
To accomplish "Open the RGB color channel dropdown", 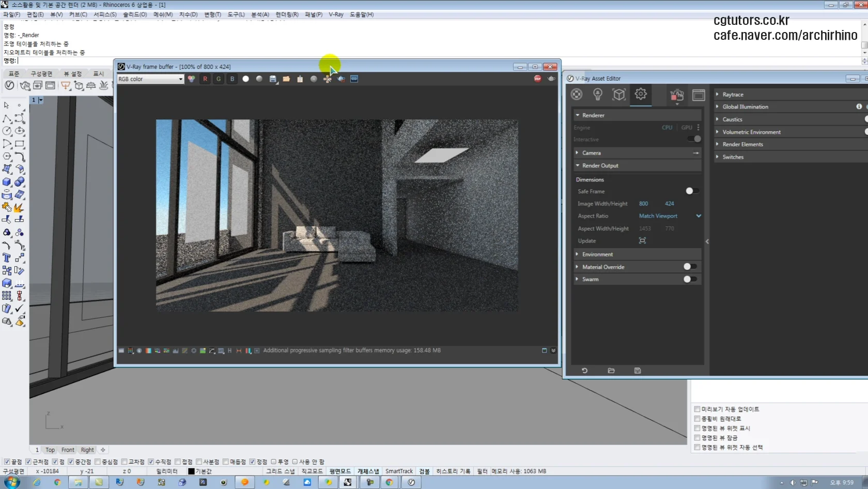I will [150, 79].
